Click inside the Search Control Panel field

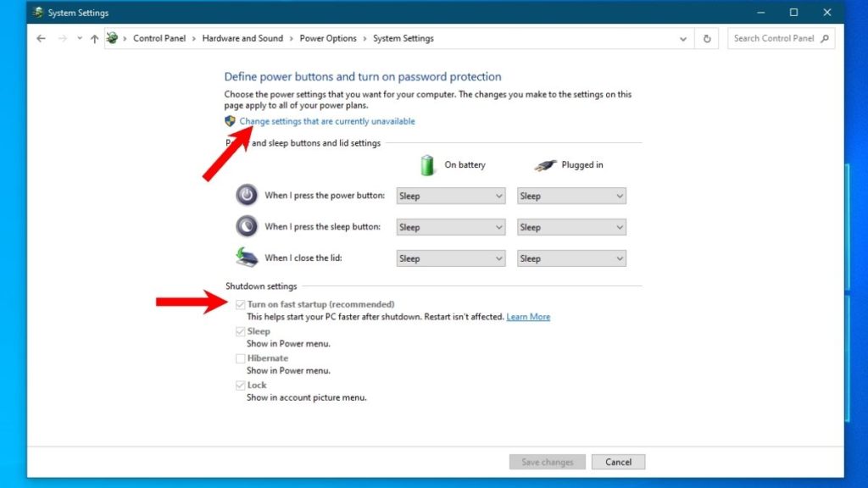pos(776,38)
